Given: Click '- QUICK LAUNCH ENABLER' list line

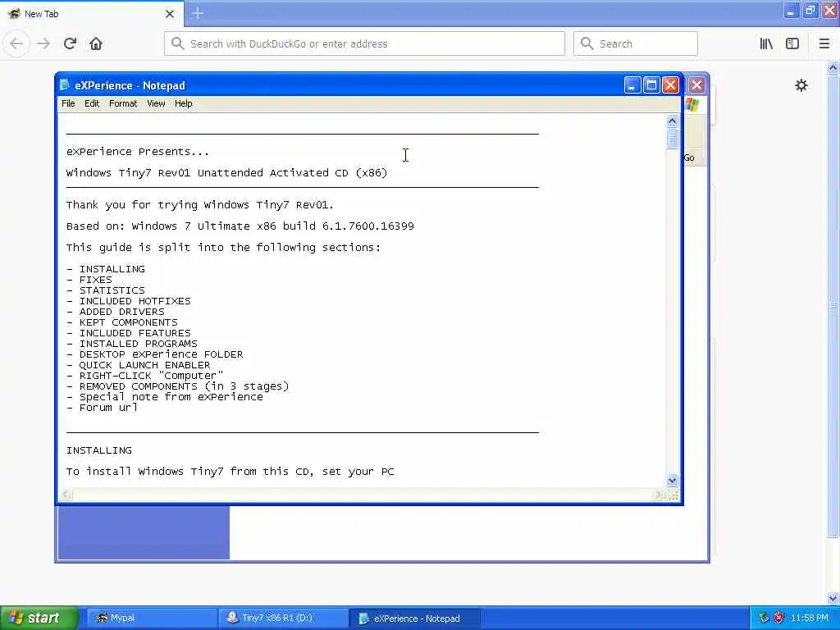Looking at the screenshot, I should [x=138, y=365].
